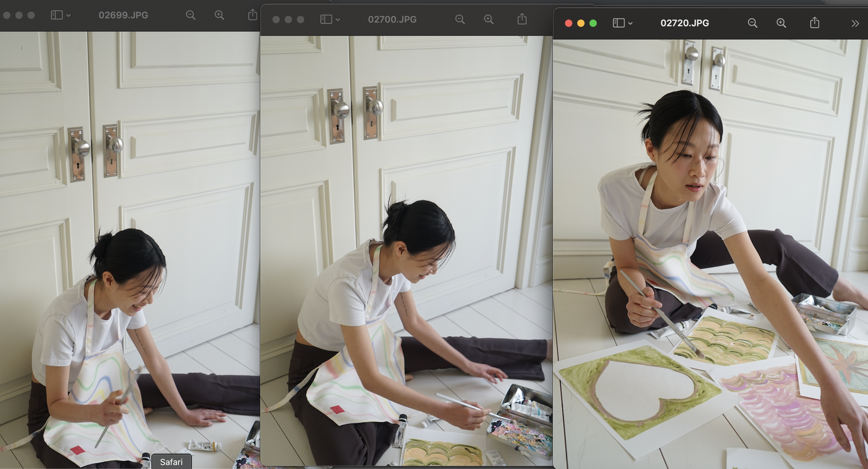Zoom out in the 02699.JPG window
The image size is (868, 469).
pyautogui.click(x=190, y=15)
